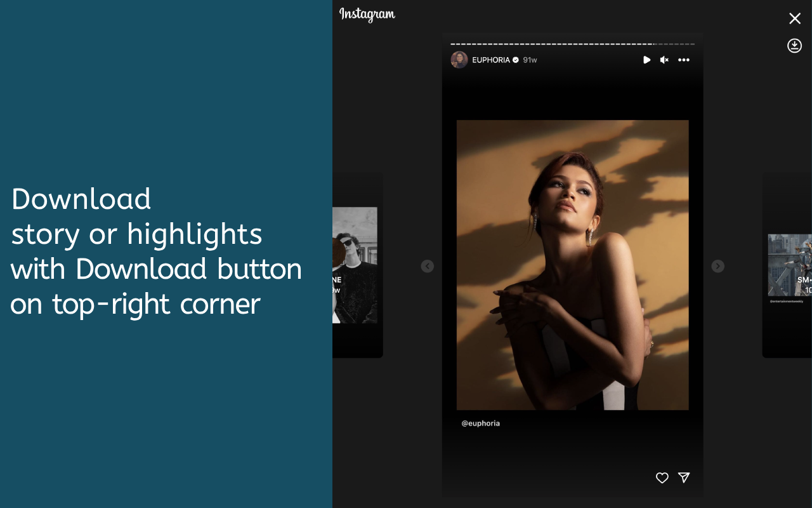Go back using the left chevron
Screen dimensions: 812x508
coord(427,266)
